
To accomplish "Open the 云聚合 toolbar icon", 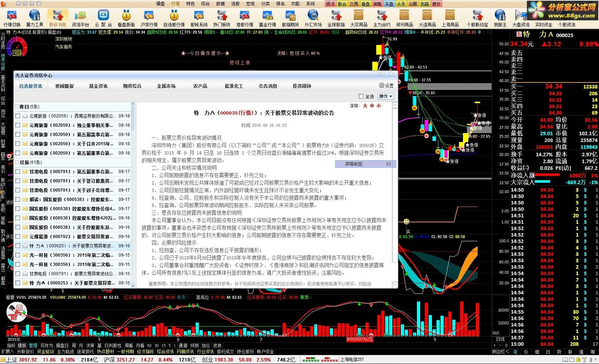I will click(x=103, y=19).
